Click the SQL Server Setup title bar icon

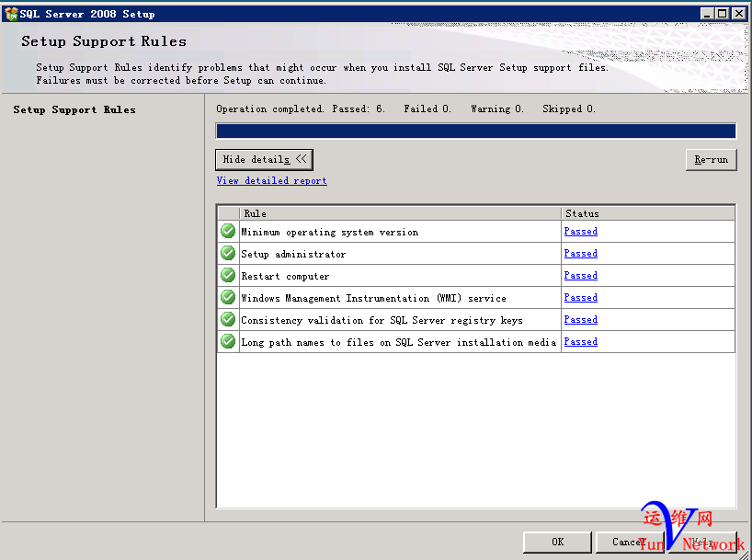[x=11, y=14]
